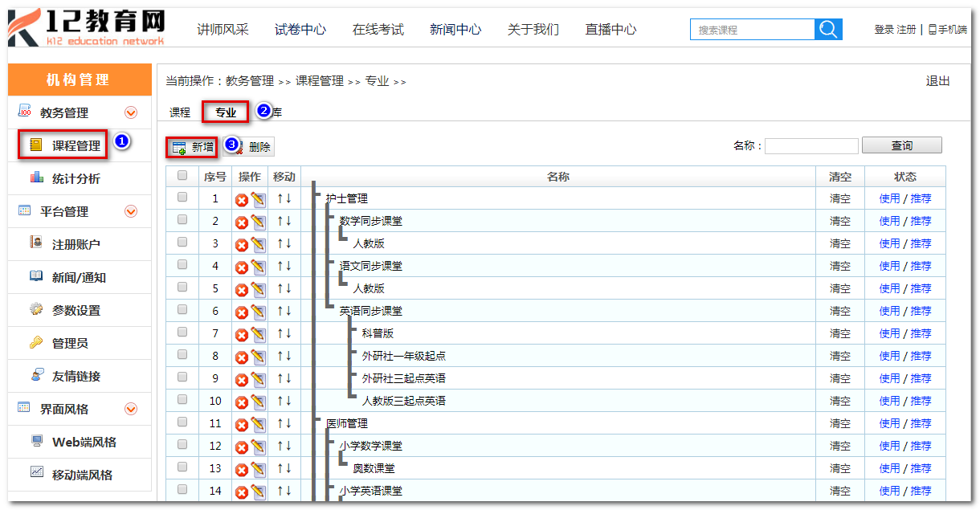Screen dimensions: 980x510
Task: Click the 新增 add button
Action: pyautogui.click(x=193, y=147)
